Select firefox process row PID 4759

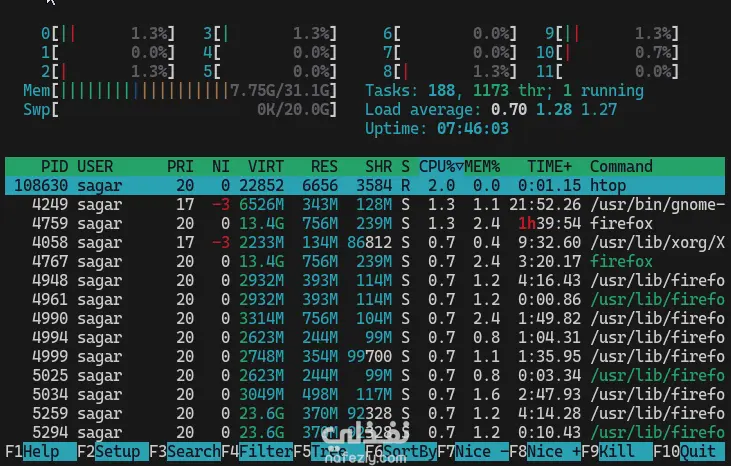[x=365, y=224]
